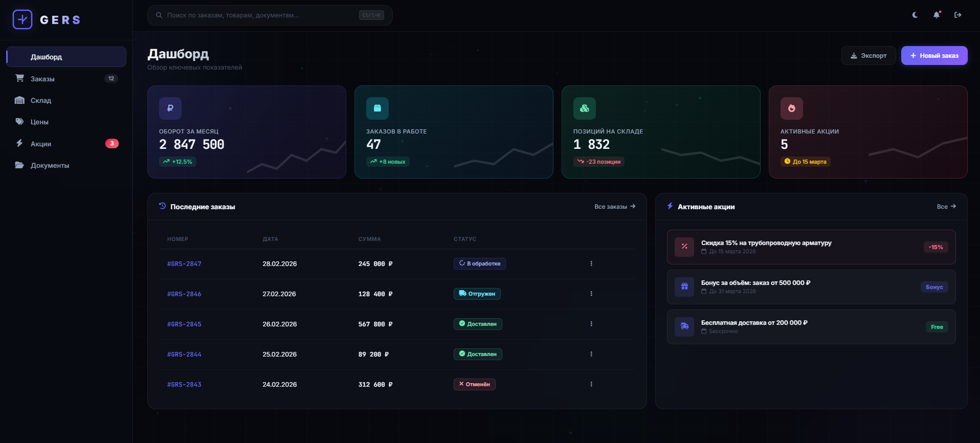
Task: Open actions menu for order #GRS-2847
Action: click(591, 263)
